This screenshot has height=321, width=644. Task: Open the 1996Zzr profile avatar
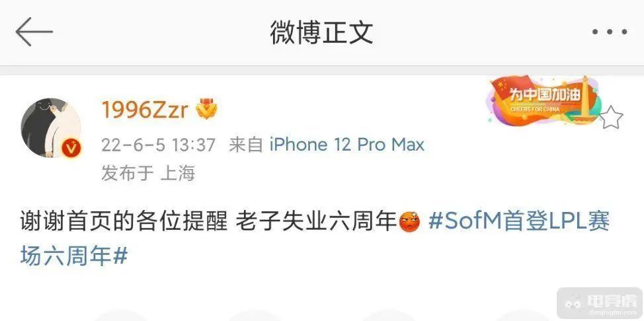point(51,127)
